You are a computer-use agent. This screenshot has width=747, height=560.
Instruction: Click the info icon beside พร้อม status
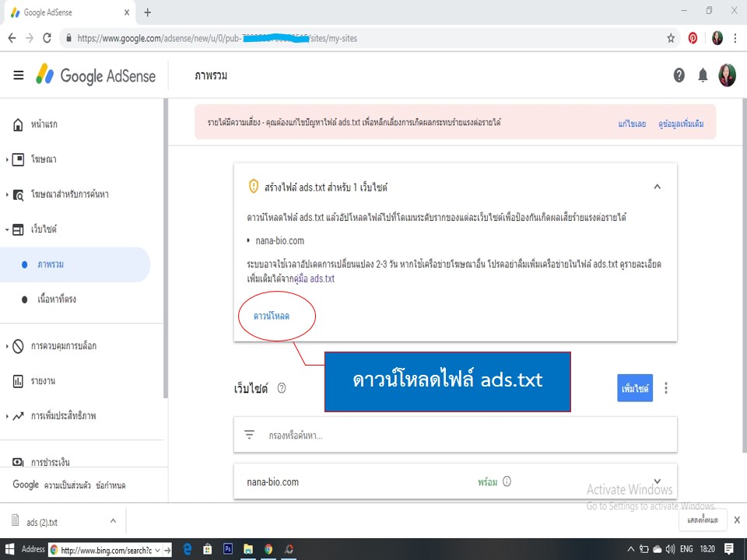[507, 481]
